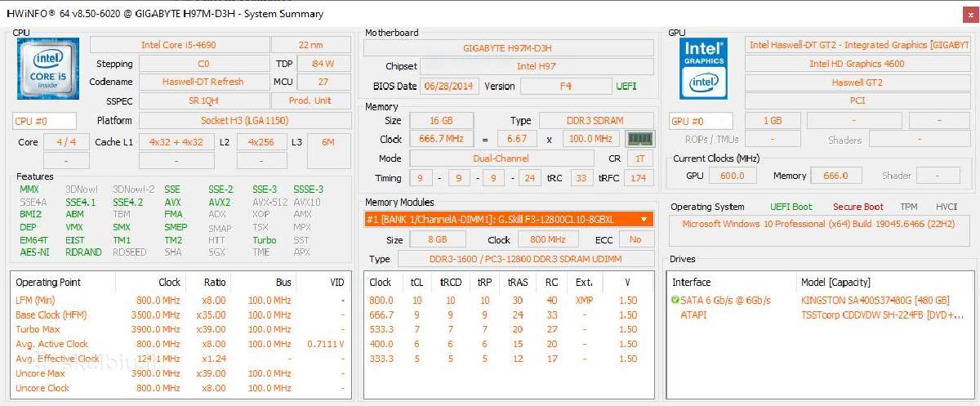Image resolution: width=980 pixels, height=406 pixels.
Task: Click the module clock 800 MHz field
Action: pyautogui.click(x=549, y=240)
